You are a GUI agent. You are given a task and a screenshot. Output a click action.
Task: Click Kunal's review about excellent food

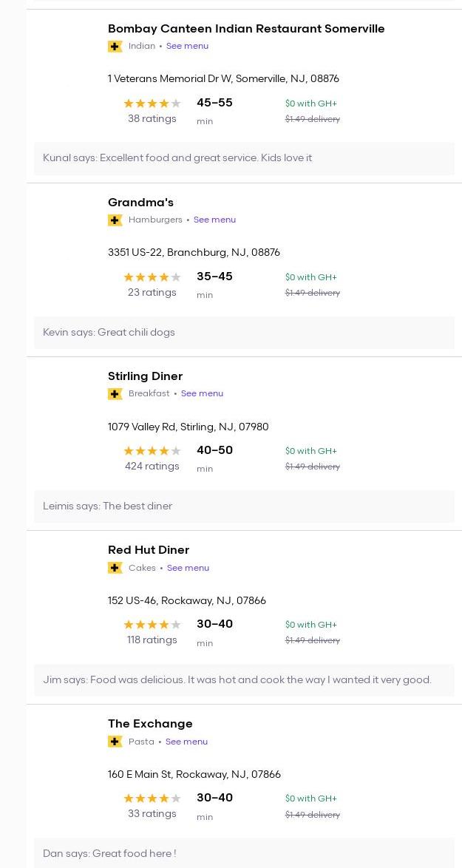177,158
